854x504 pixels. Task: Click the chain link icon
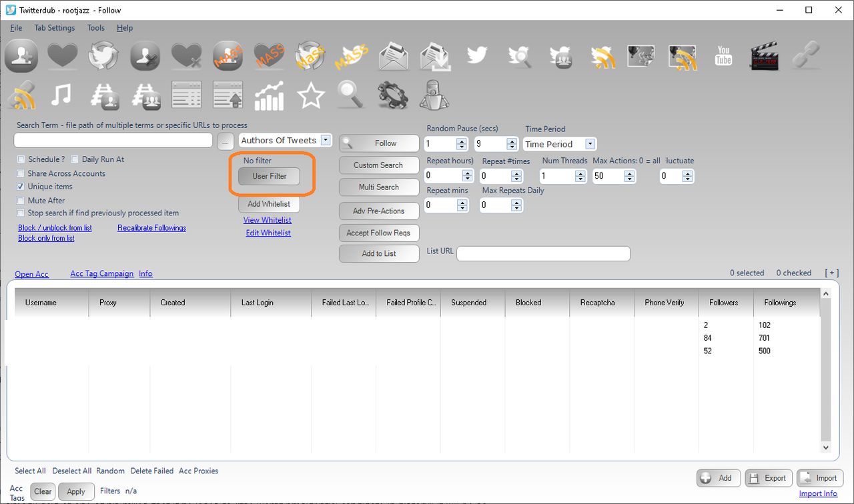pyautogui.click(x=806, y=56)
